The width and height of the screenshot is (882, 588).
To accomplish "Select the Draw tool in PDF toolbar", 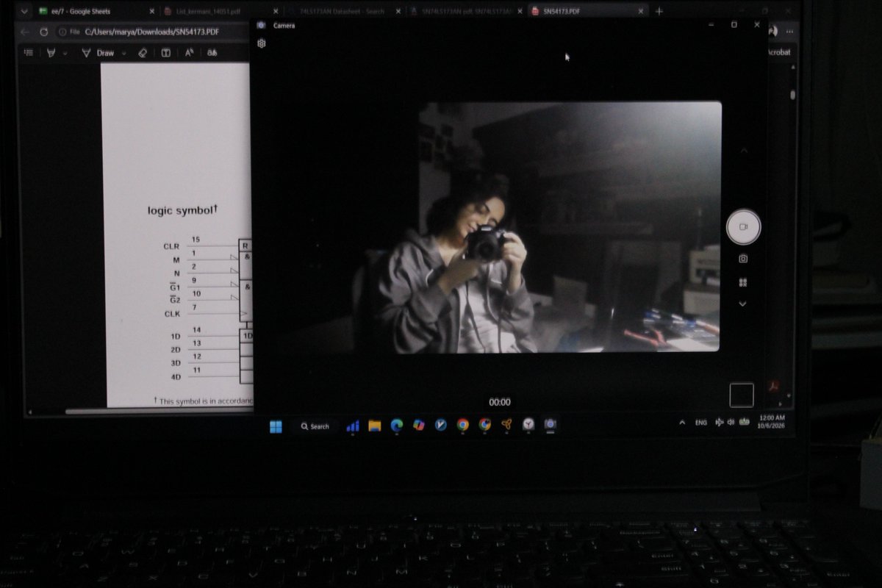I will click(x=98, y=53).
